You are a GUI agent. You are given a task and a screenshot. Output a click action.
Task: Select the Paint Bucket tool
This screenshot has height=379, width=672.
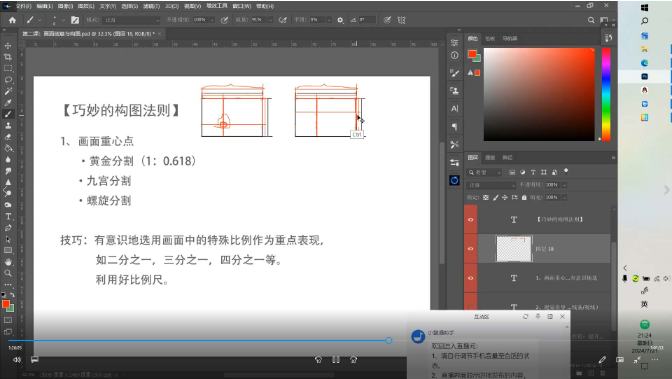(8, 148)
